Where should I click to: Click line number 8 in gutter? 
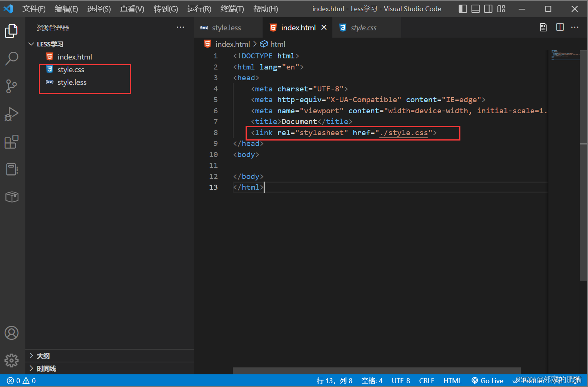pyautogui.click(x=216, y=133)
